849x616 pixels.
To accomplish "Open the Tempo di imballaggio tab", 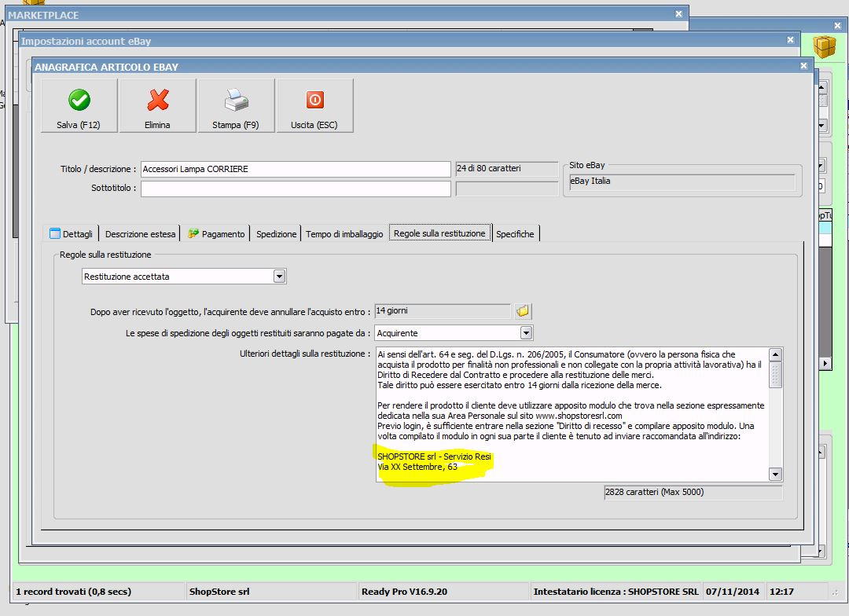I will 344,234.
